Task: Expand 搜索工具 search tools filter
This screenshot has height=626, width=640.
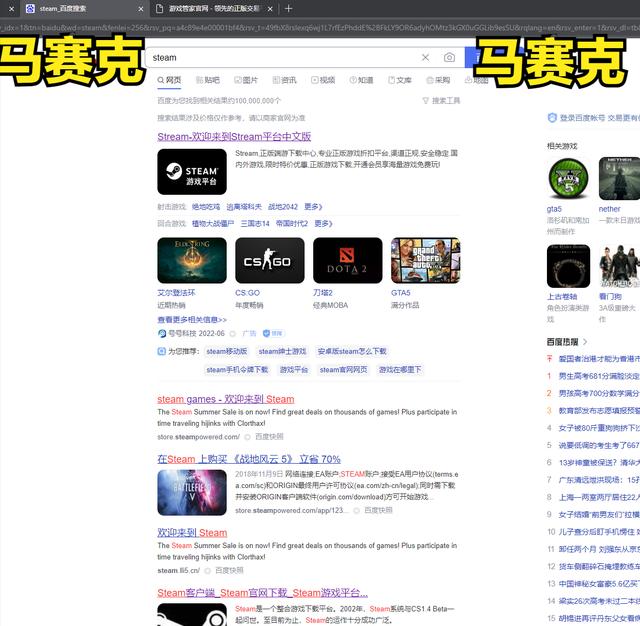Action: [x=440, y=101]
